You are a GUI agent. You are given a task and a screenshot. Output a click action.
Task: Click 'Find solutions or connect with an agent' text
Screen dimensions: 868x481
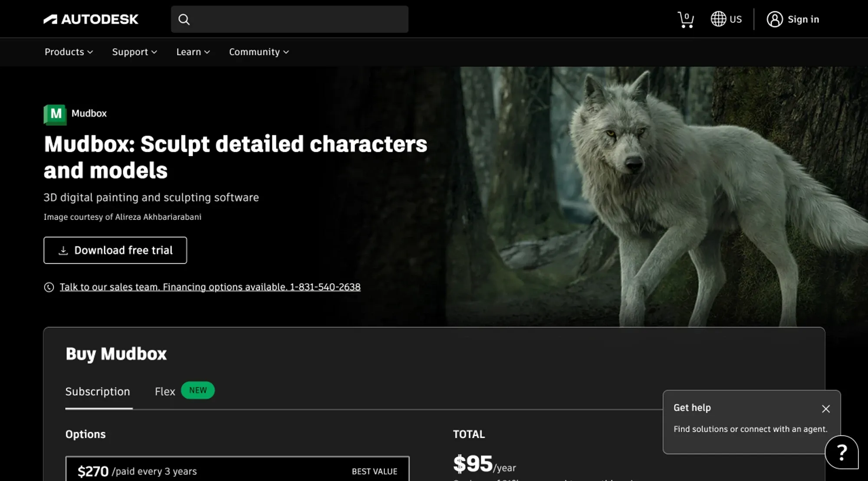pos(750,429)
